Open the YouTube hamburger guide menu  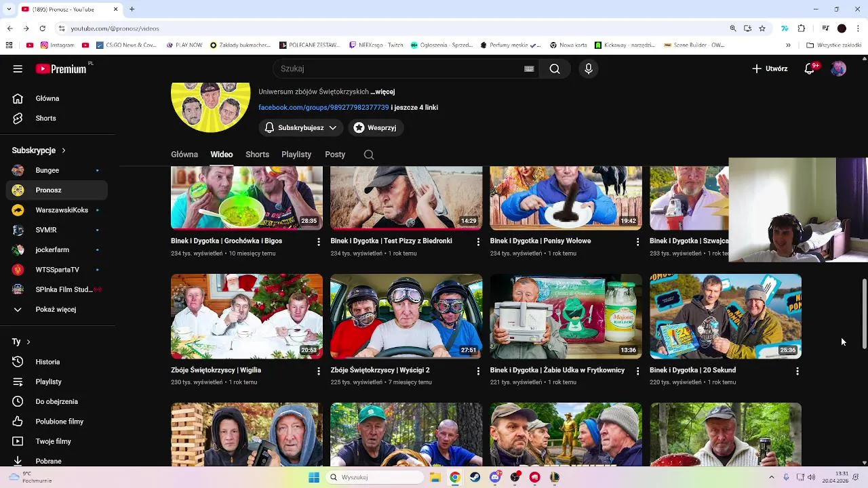pyautogui.click(x=18, y=68)
